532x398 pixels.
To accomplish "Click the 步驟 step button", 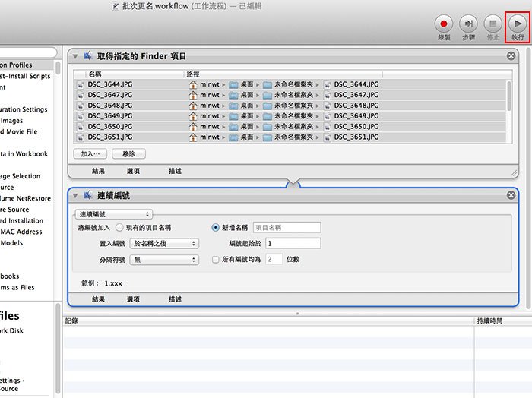I will tap(469, 23).
